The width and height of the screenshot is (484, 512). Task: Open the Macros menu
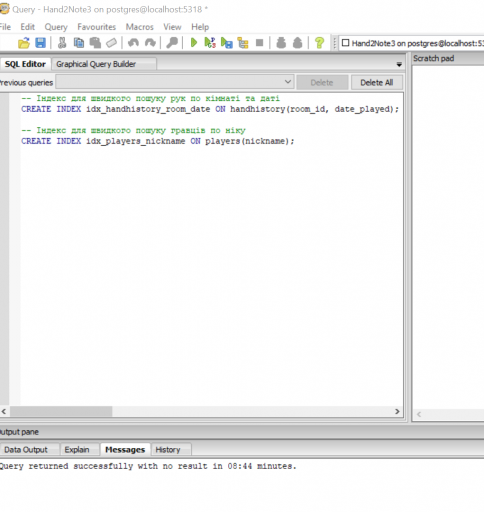click(x=140, y=27)
